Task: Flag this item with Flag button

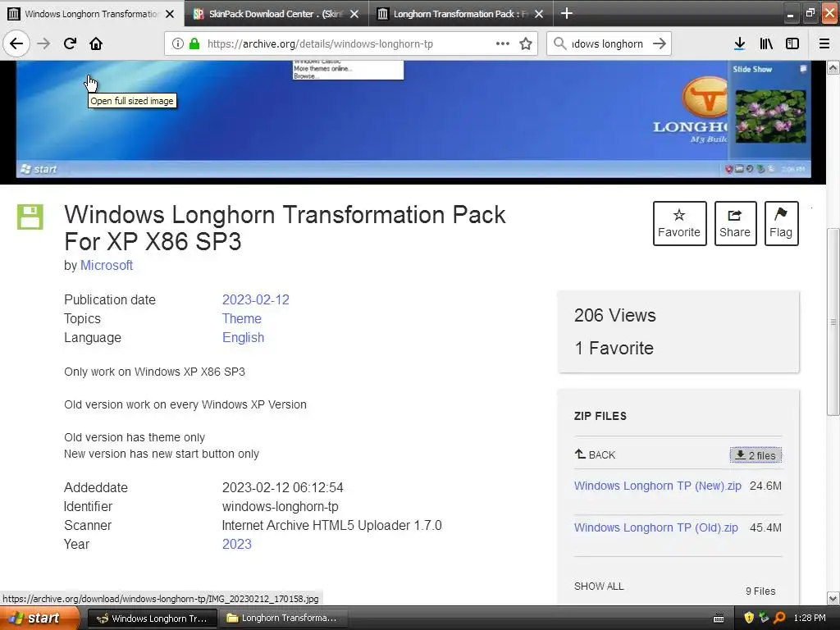Action: click(x=781, y=223)
